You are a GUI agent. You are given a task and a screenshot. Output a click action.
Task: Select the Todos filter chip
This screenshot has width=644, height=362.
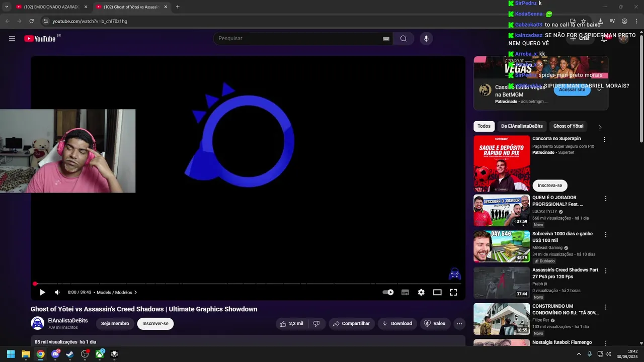484,126
